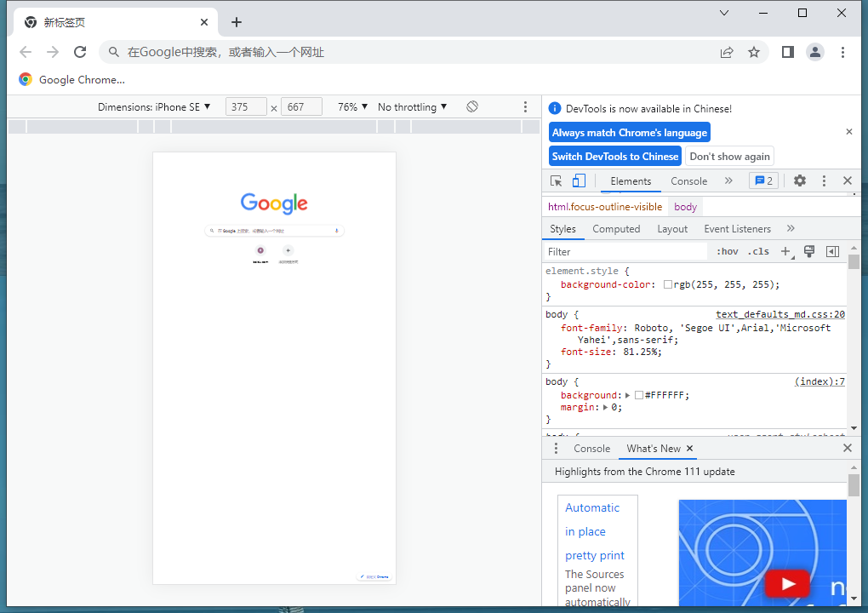Select the body breadcrumb element
The height and width of the screenshot is (613, 868).
(x=685, y=207)
